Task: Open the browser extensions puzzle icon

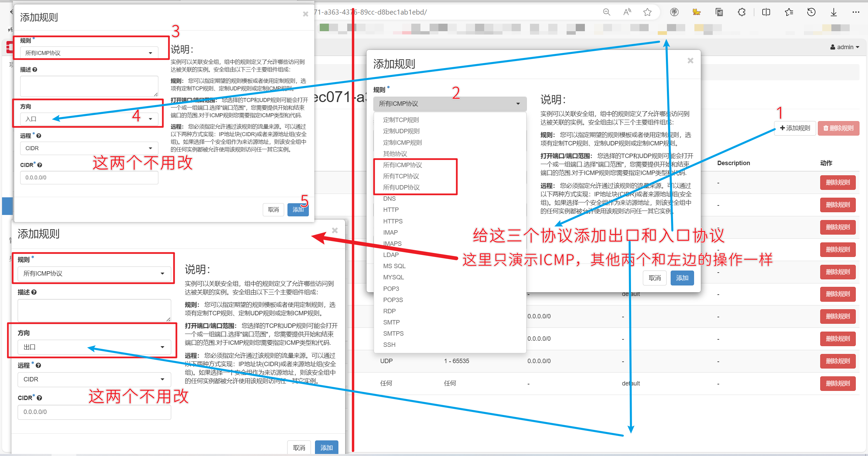Action: [742, 12]
